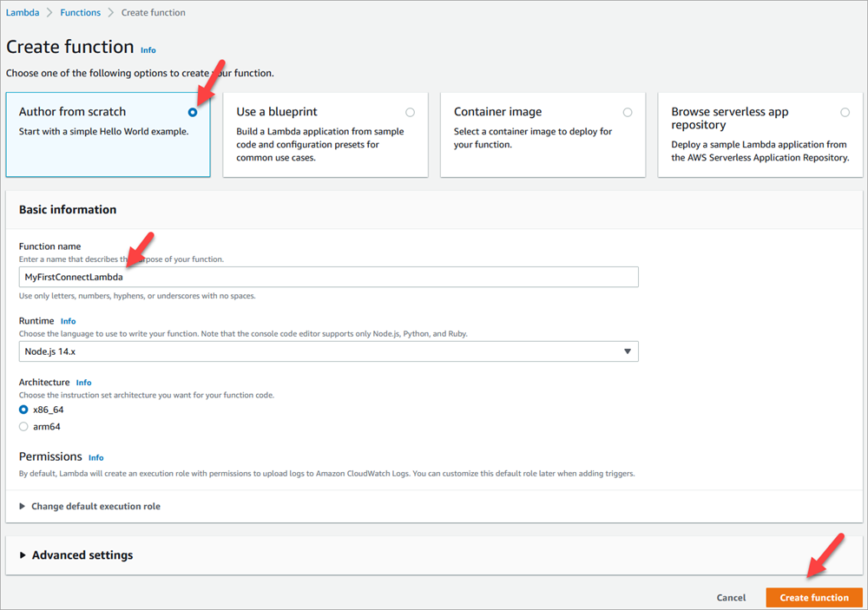Navigate to Functions via breadcrumb

(x=80, y=12)
